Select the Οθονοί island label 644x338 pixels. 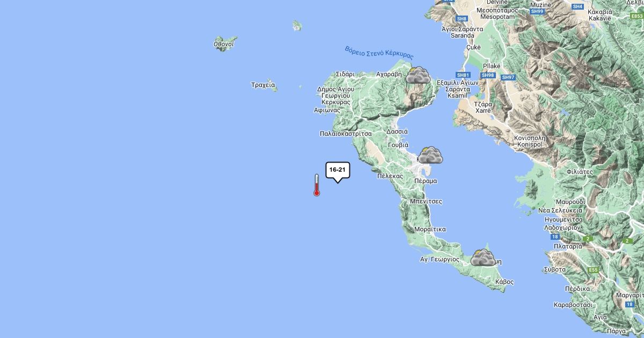224,43
